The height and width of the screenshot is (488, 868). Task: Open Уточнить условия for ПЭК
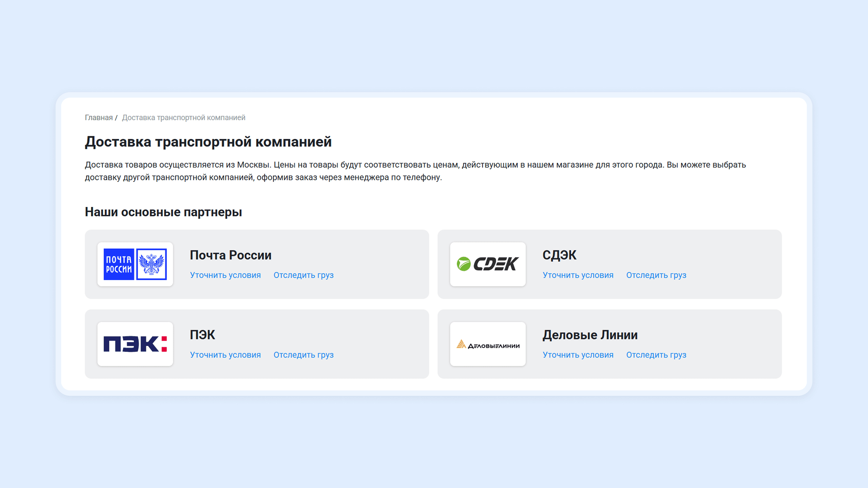(225, 355)
